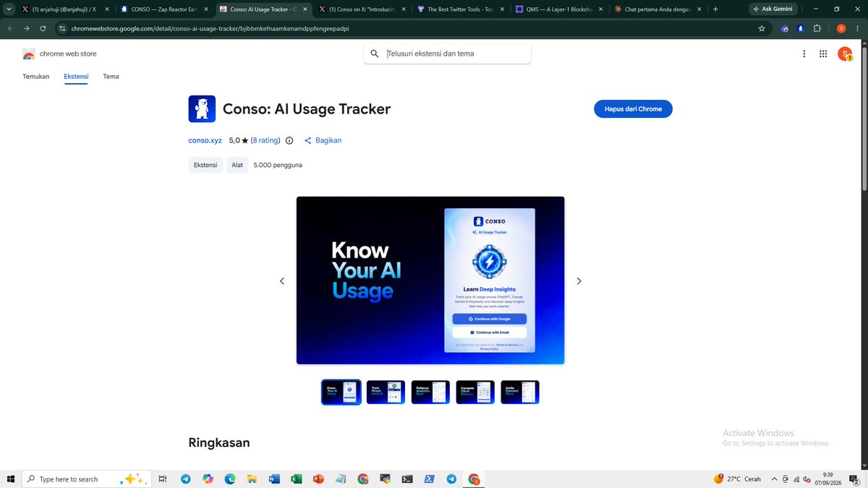Switch to the Tema tab
Screen dimensions: 868x488
[111, 77]
